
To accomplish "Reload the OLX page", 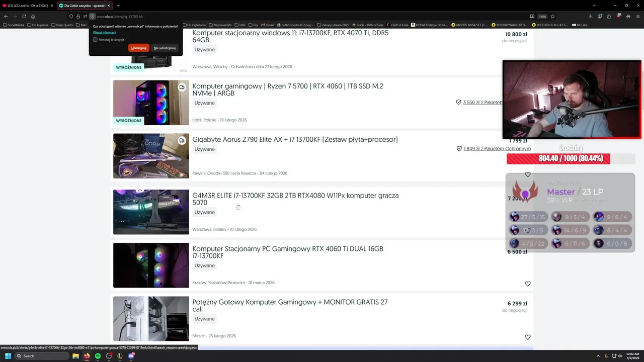I will click(24, 16).
